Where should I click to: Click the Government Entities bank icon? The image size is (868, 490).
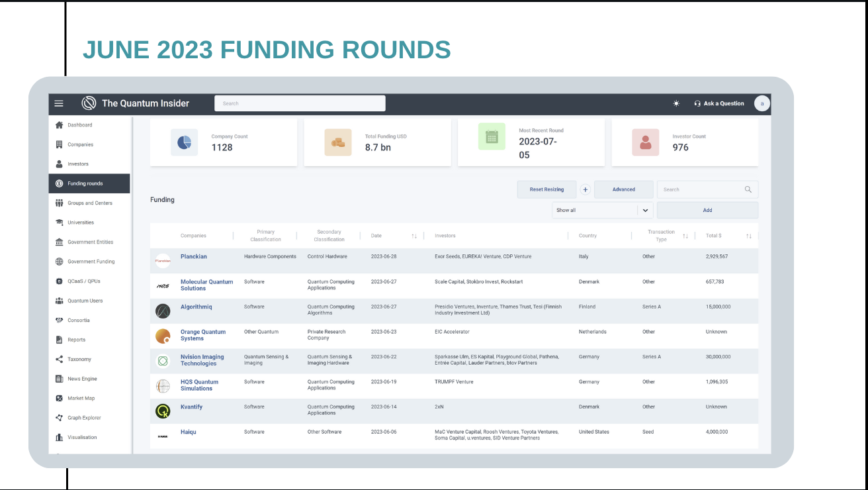click(x=60, y=242)
